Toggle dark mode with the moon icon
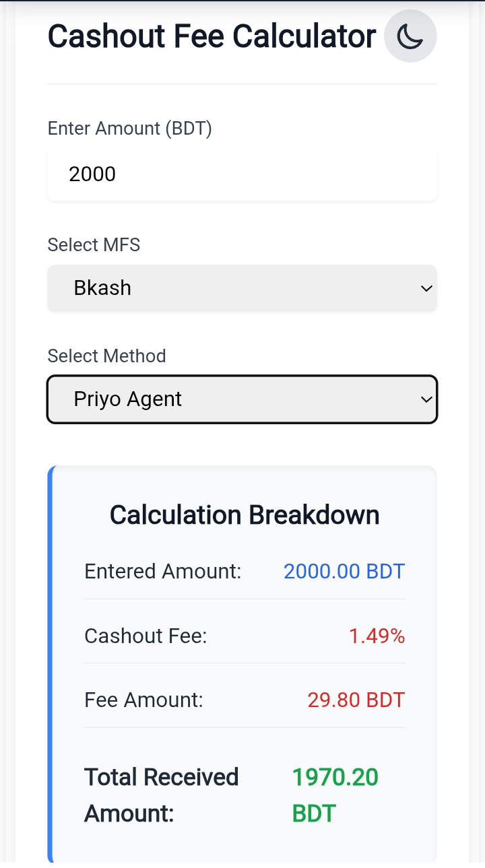Screen dimensions: 485x868 pos(410,36)
